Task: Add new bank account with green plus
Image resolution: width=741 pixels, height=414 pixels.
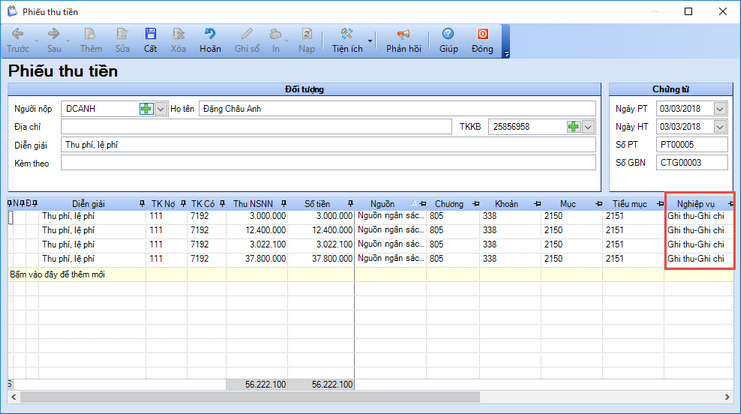Action: (x=573, y=127)
